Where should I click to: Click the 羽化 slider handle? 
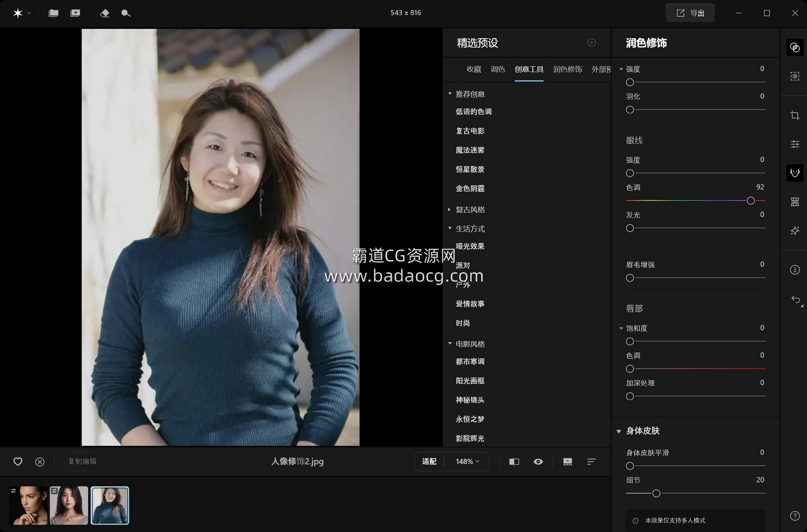point(630,110)
